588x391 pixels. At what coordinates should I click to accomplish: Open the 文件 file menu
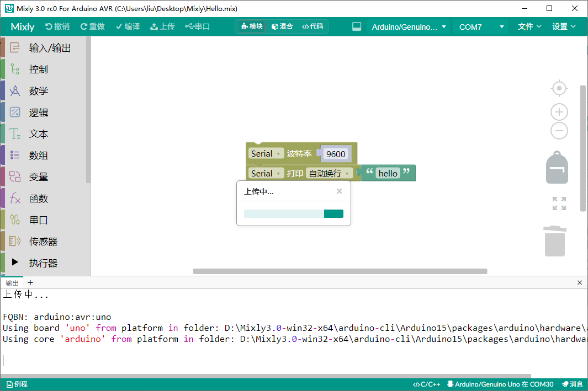click(x=529, y=26)
